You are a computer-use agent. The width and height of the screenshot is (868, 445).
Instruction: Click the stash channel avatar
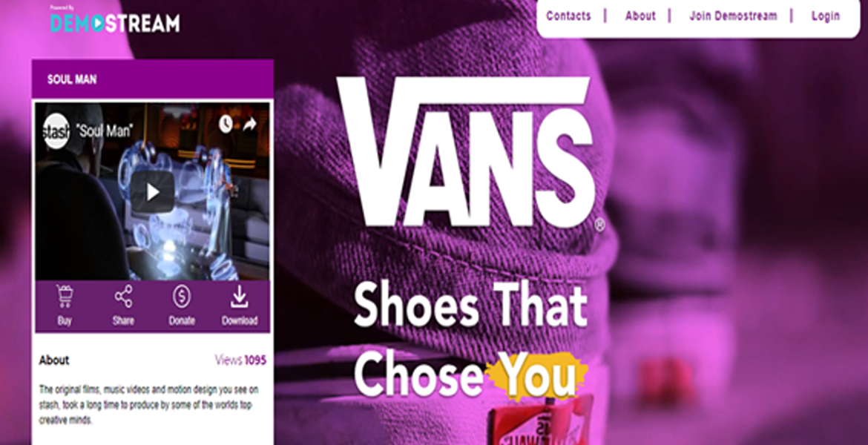tap(56, 131)
